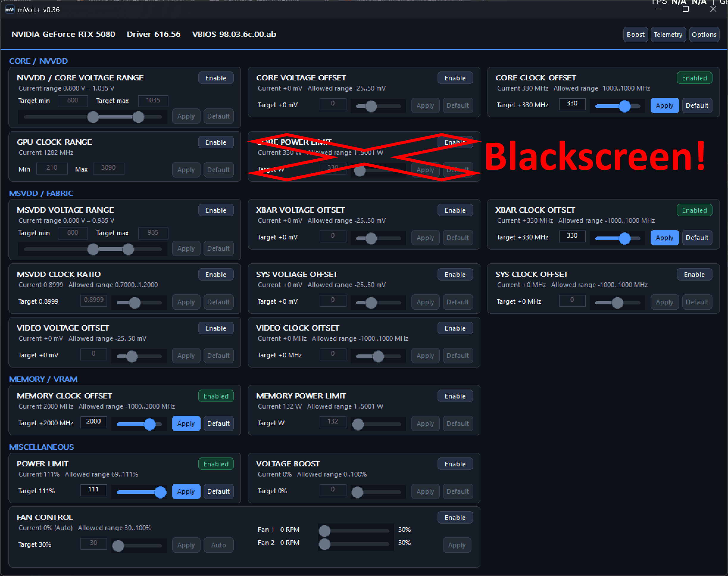
Task: Click Auto in Fan Control
Action: (x=218, y=545)
